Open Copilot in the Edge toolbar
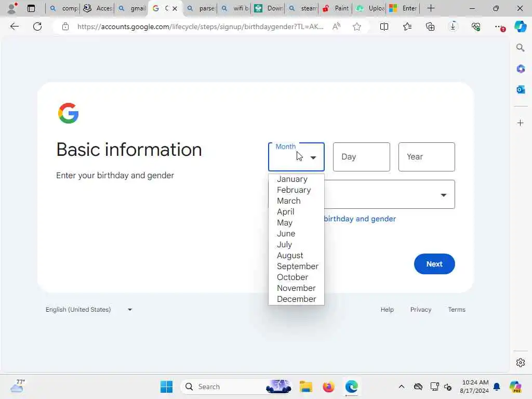 (520, 26)
